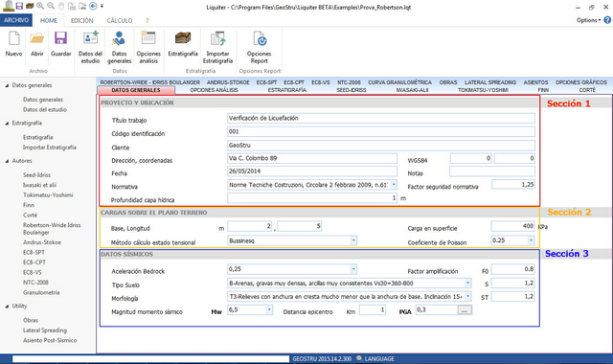Open the ? ribbon tab

coord(148,20)
